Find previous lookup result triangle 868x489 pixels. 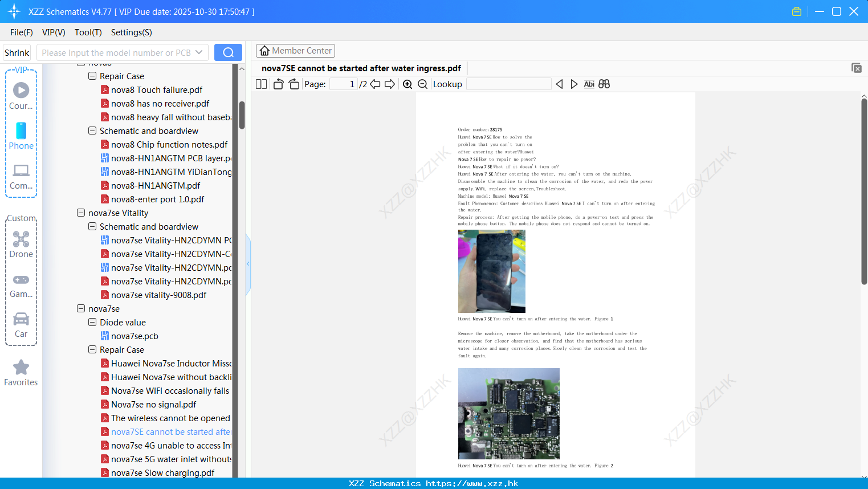[x=559, y=84]
